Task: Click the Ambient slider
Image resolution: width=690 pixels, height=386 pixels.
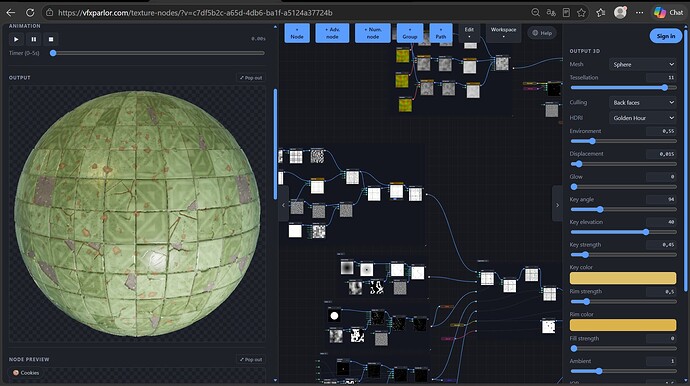Action: [x=623, y=371]
